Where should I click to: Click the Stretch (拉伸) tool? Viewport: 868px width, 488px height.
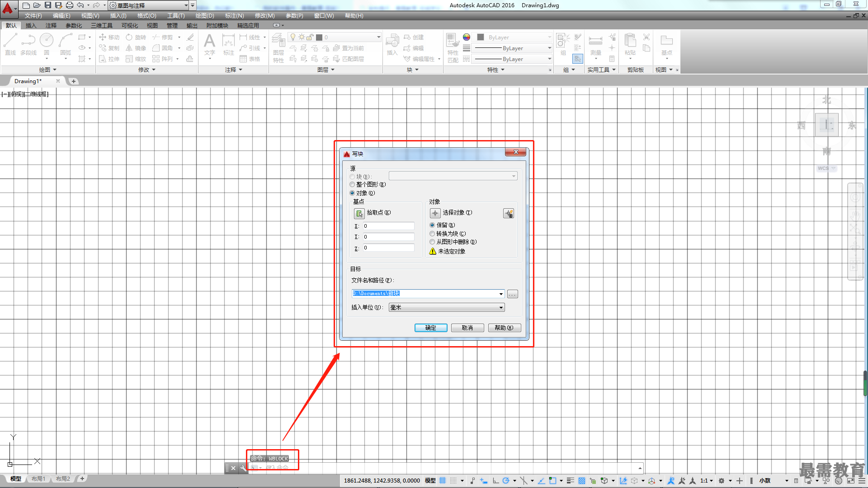[109, 59]
